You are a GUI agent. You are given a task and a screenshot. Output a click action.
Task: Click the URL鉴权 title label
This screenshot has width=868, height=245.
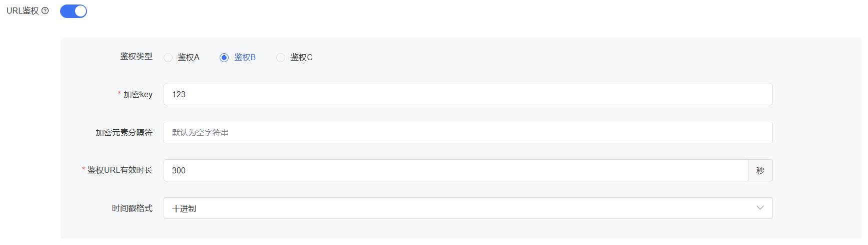[x=23, y=11]
